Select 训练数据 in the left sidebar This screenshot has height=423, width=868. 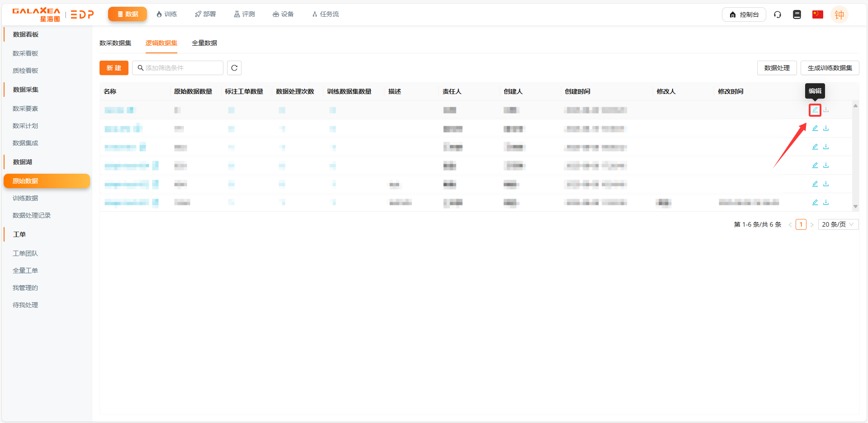click(x=25, y=198)
